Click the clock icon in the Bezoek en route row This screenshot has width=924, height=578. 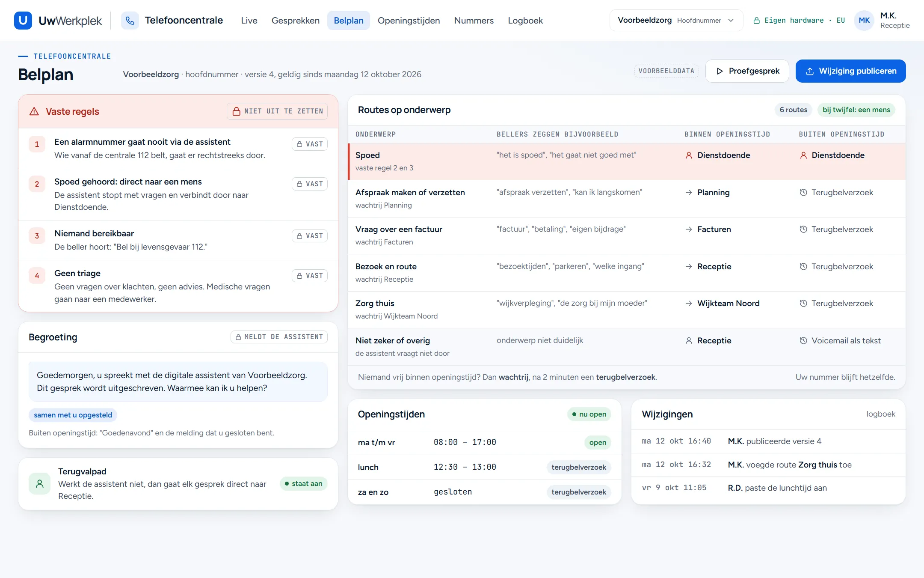pos(803,267)
